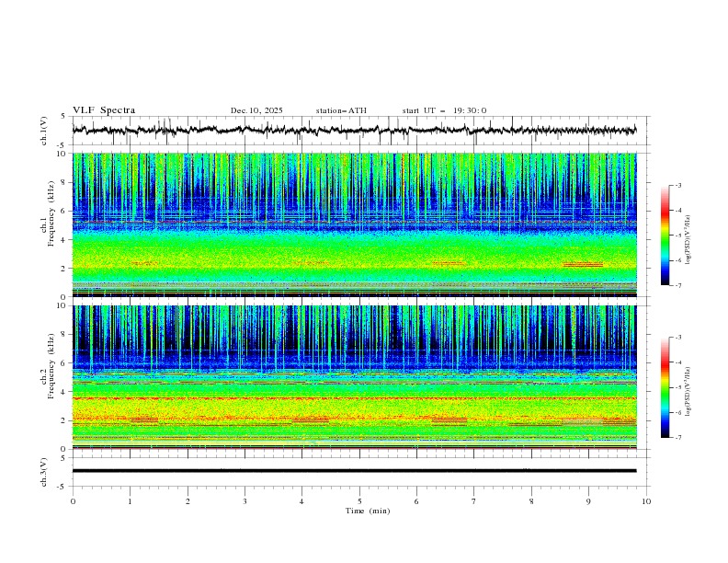Click the "VLF Spectra" title text
This screenshot has width=728, height=563.
(x=104, y=110)
